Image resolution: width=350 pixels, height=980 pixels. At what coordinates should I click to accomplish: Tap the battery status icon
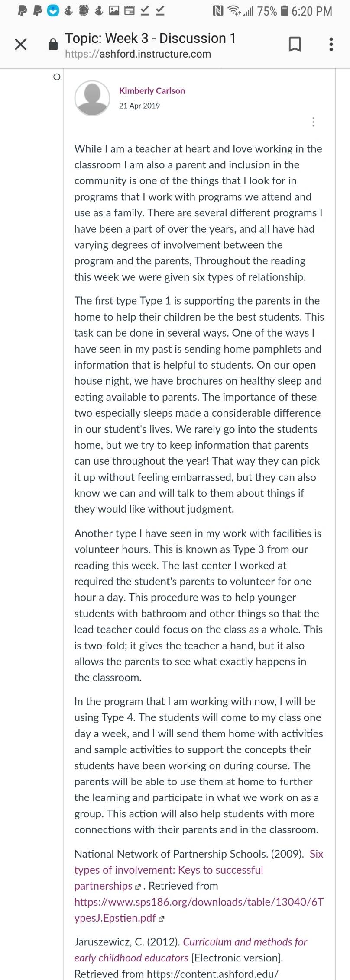click(x=284, y=11)
